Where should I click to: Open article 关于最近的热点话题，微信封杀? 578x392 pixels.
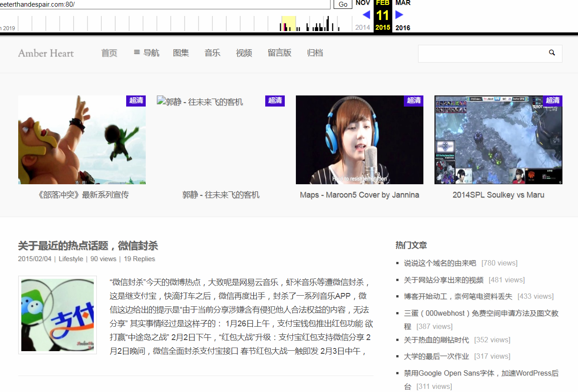click(x=88, y=246)
